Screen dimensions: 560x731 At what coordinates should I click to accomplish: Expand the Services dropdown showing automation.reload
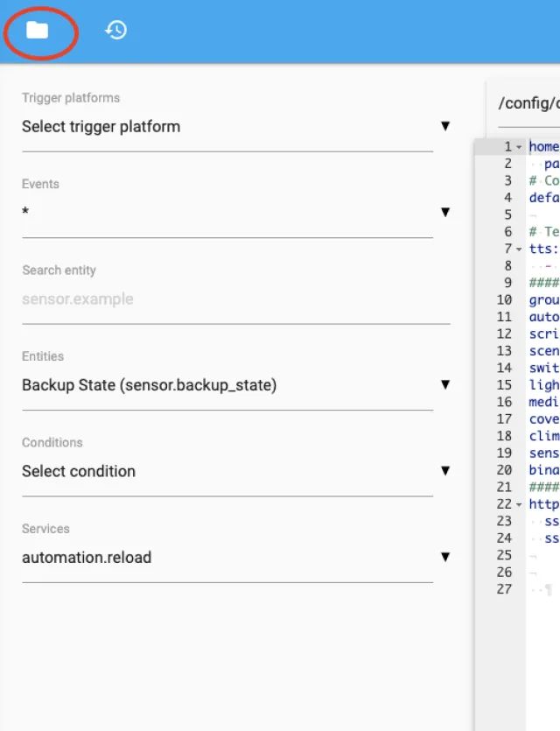[227, 558]
